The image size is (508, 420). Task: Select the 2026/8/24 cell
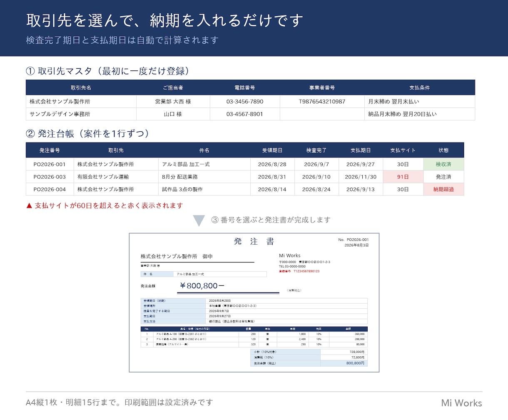pos(316,189)
